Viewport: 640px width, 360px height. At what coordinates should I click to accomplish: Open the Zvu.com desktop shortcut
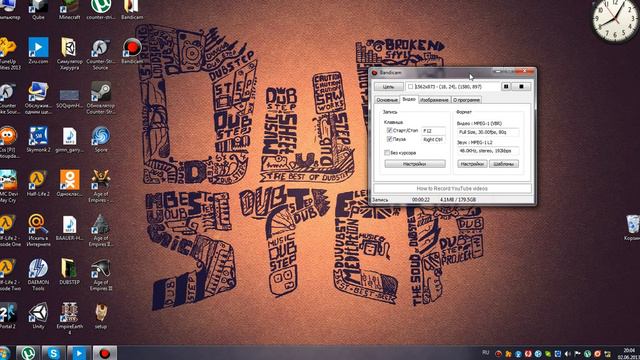[38, 51]
